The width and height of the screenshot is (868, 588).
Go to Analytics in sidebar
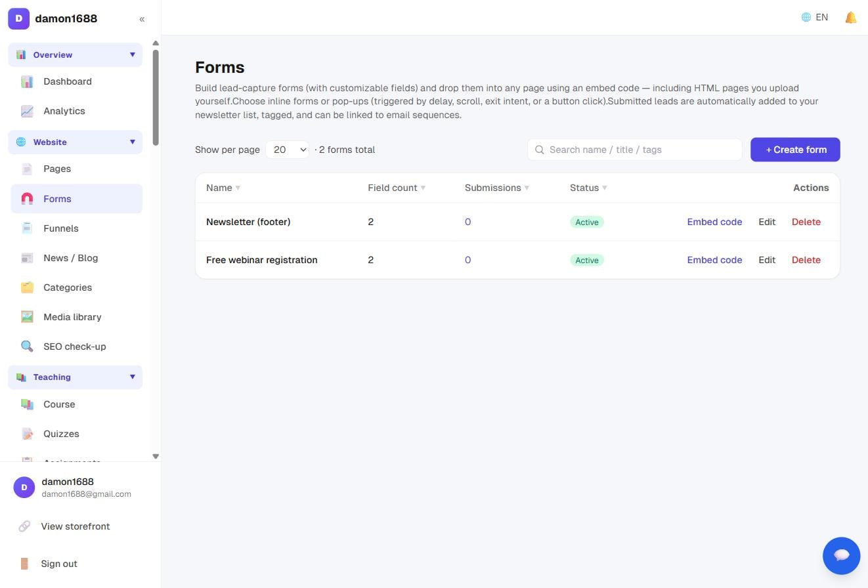[x=76, y=111]
